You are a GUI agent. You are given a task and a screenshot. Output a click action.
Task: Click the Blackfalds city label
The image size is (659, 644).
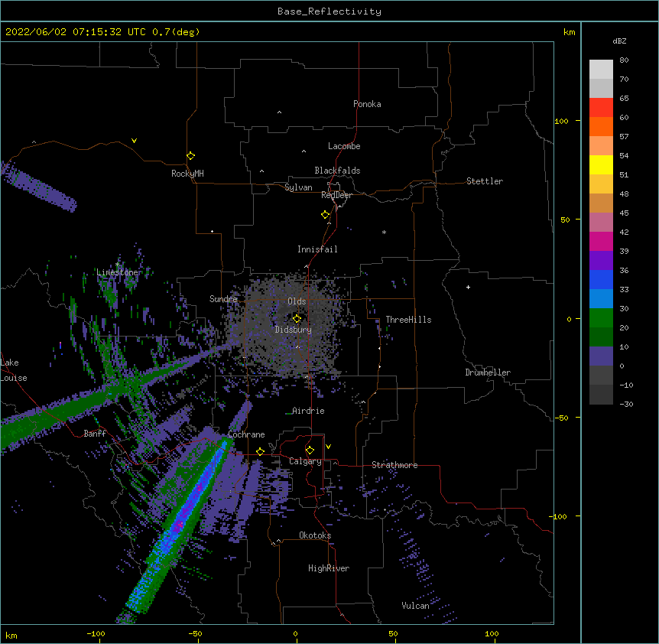pyautogui.click(x=337, y=171)
